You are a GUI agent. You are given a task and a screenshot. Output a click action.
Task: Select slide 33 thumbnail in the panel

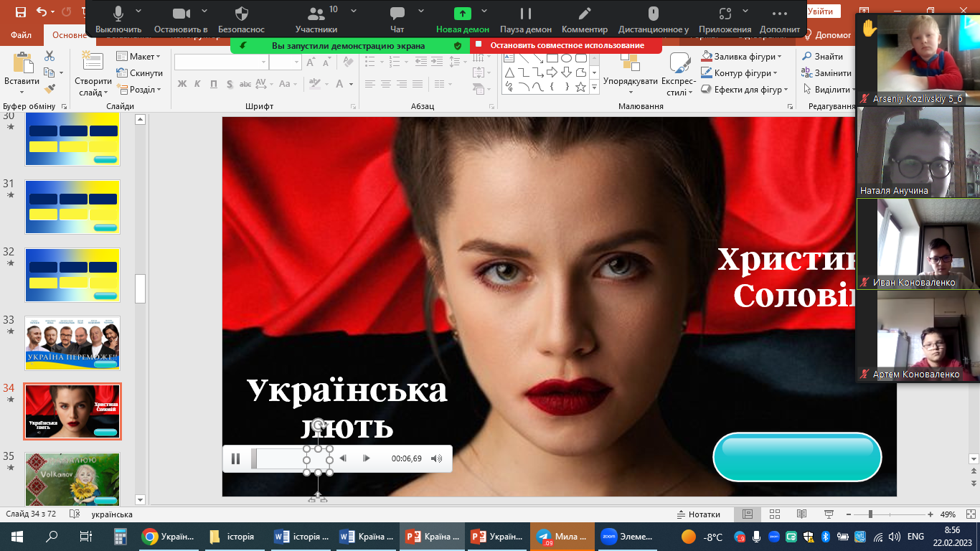[x=72, y=343]
